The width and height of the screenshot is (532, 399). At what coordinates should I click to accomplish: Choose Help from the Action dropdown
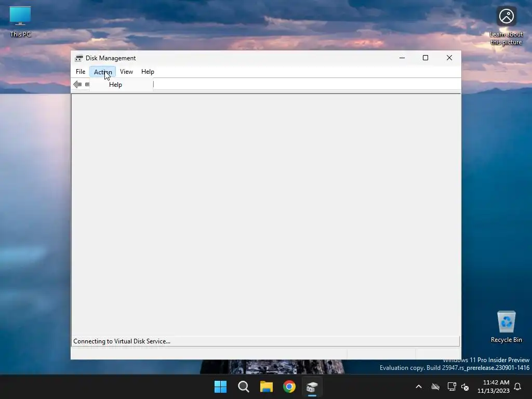tap(121, 85)
